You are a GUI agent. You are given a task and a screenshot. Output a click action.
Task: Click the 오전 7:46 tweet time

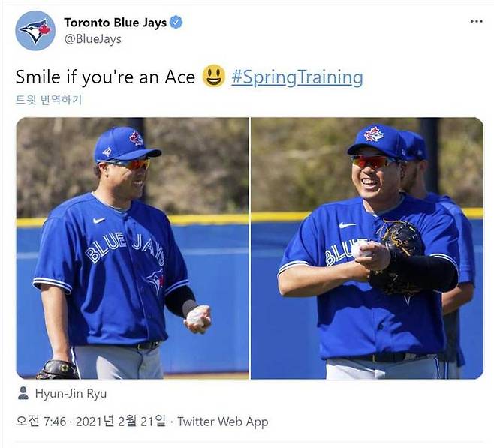(x=41, y=422)
